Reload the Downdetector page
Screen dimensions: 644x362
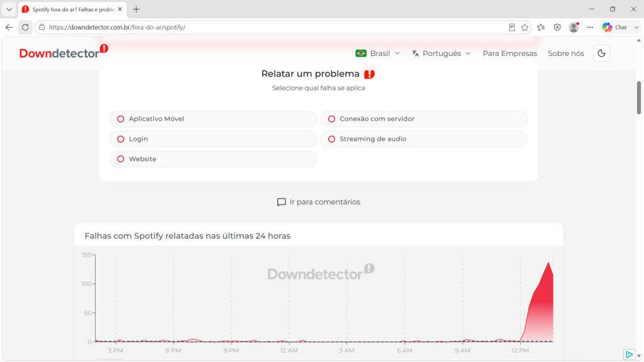(x=25, y=27)
